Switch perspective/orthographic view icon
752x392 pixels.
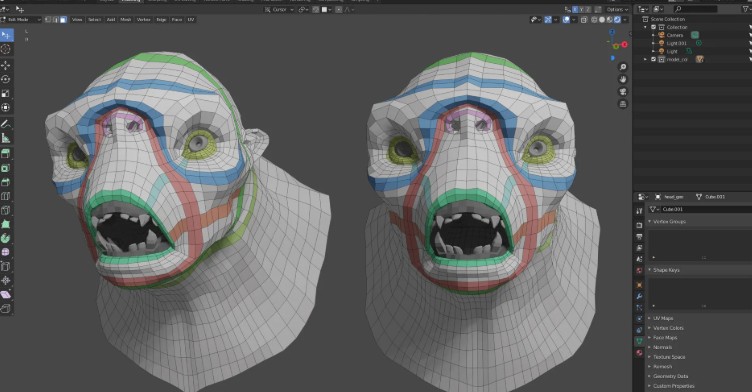point(623,104)
